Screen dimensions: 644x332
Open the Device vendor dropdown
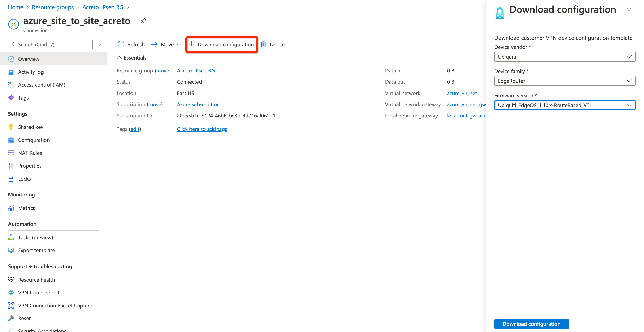point(564,57)
